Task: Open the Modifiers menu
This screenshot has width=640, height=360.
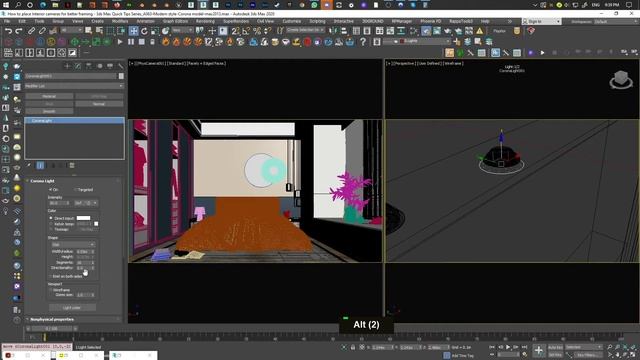Action: click(x=120, y=21)
